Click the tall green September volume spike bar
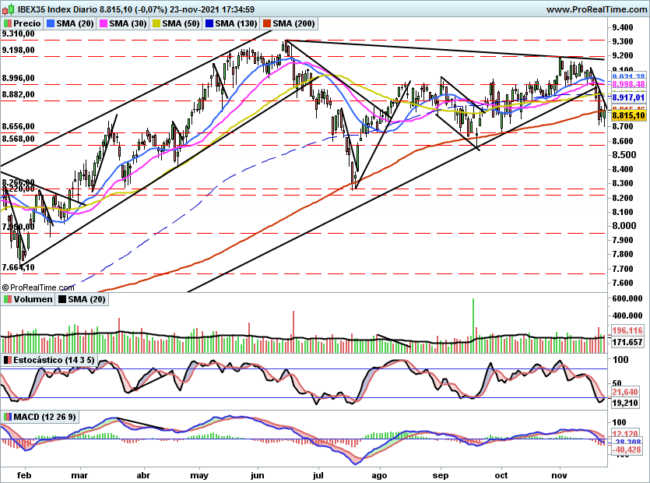Viewport: 650px width, 483px height. pyautogui.click(x=473, y=325)
